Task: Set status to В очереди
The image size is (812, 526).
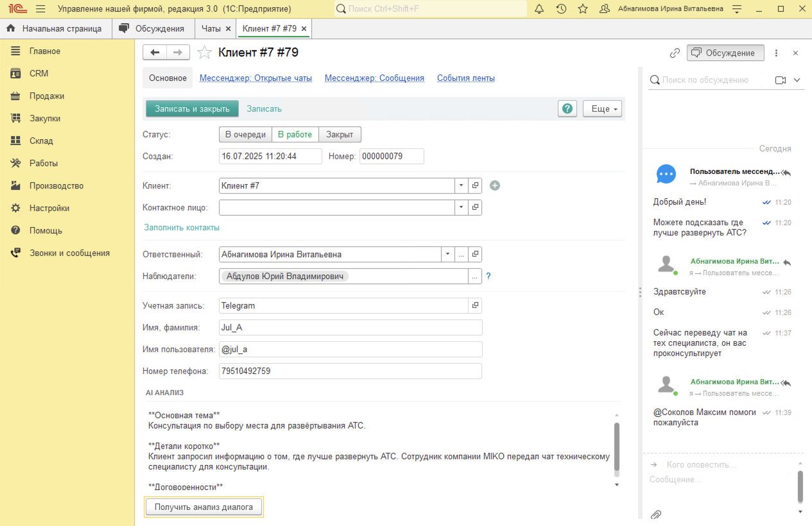Action: coord(245,135)
